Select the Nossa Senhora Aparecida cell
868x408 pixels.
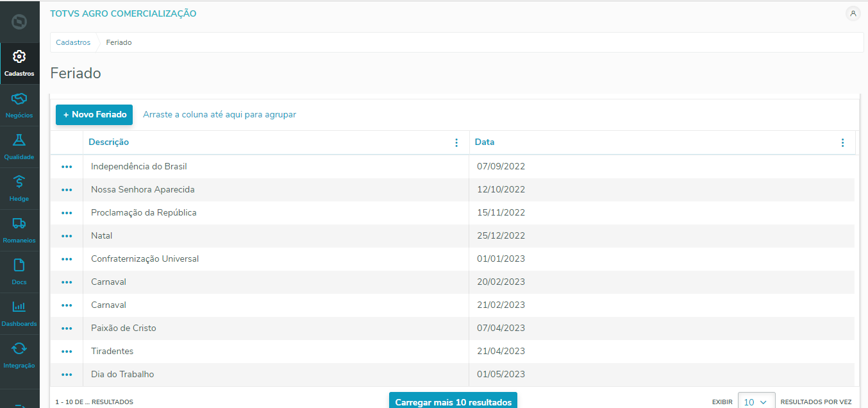[x=276, y=190]
